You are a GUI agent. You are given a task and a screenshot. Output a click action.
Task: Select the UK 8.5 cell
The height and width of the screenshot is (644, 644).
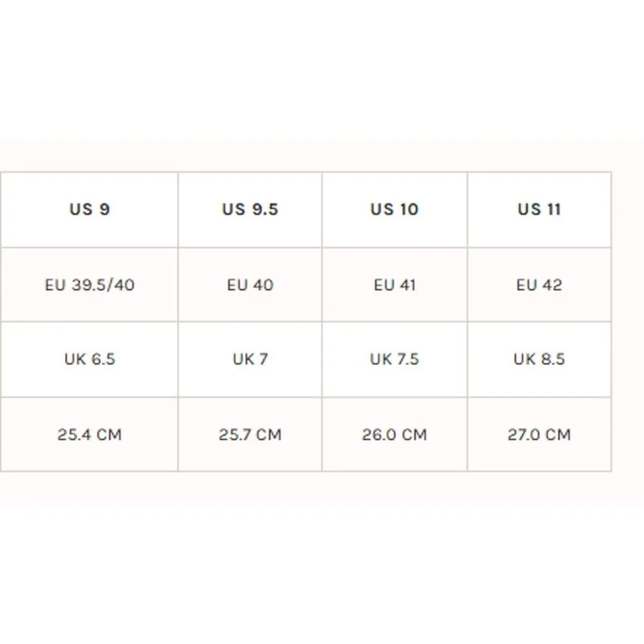pos(539,359)
